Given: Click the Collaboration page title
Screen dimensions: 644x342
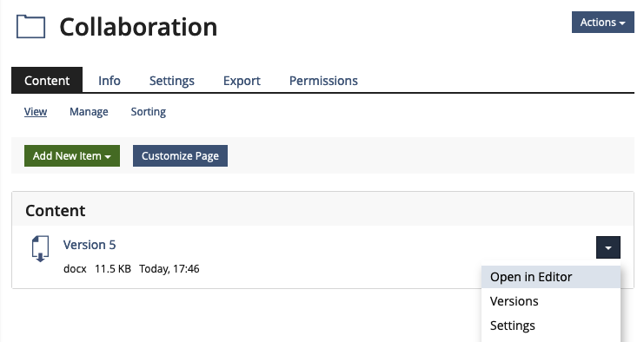Looking at the screenshot, I should point(138,27).
